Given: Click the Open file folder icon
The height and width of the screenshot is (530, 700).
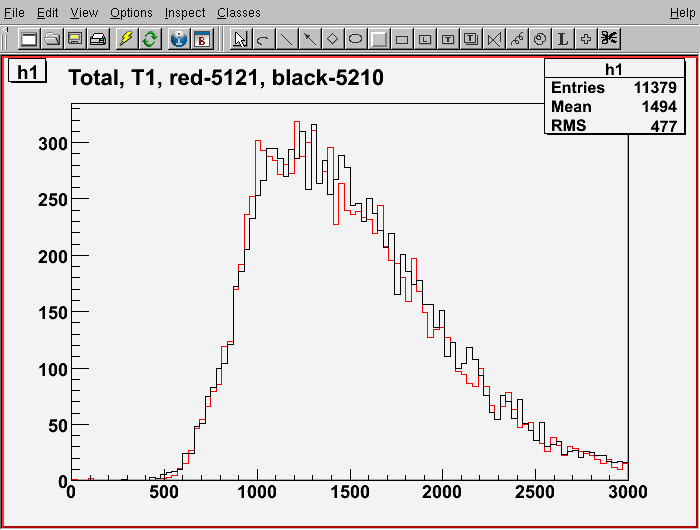Looking at the screenshot, I should click(52, 39).
